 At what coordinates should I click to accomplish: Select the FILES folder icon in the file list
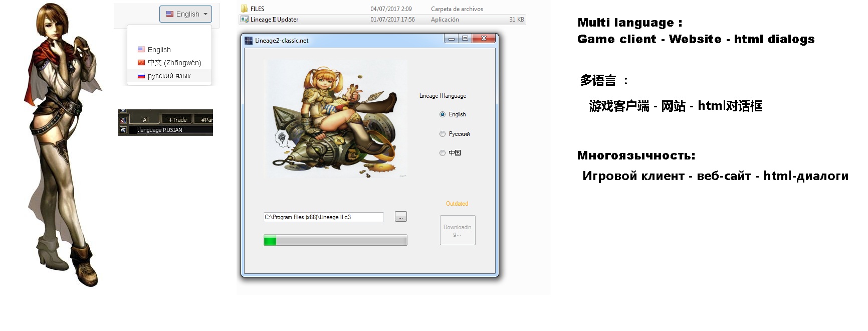tap(245, 9)
